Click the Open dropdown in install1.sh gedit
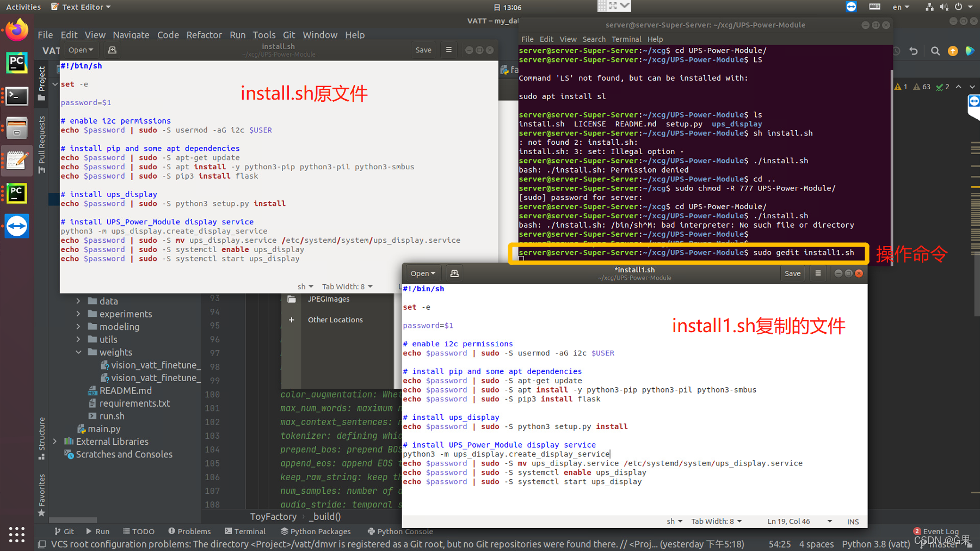Image resolution: width=980 pixels, height=551 pixels. click(423, 273)
